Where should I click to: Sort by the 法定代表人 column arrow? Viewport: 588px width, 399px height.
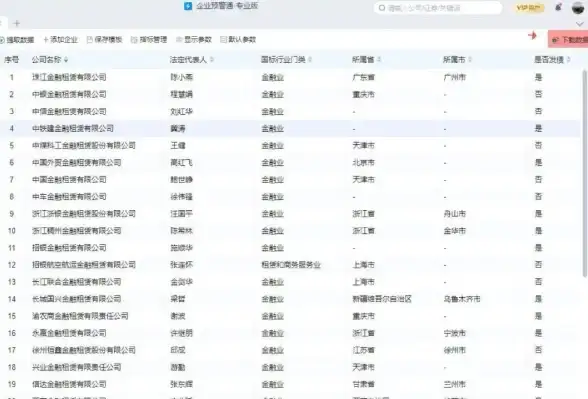pyautogui.click(x=212, y=60)
